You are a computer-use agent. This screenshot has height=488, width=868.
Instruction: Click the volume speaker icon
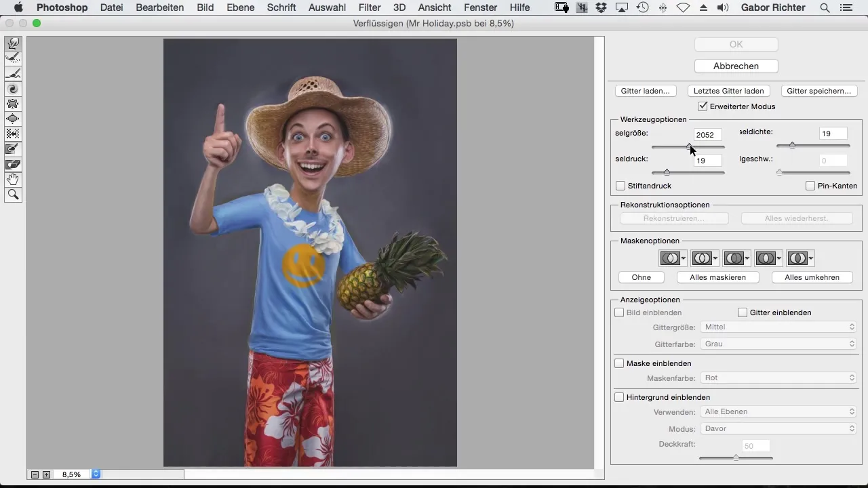pyautogui.click(x=723, y=8)
